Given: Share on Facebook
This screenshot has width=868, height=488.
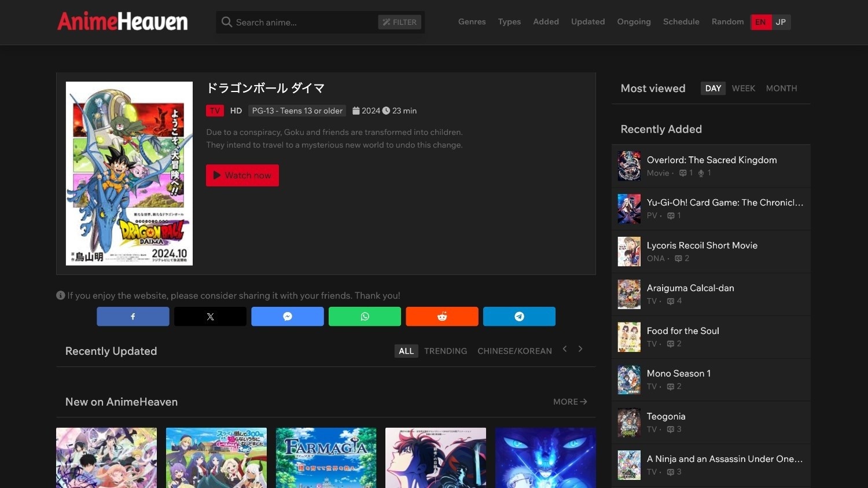Looking at the screenshot, I should [x=133, y=317].
